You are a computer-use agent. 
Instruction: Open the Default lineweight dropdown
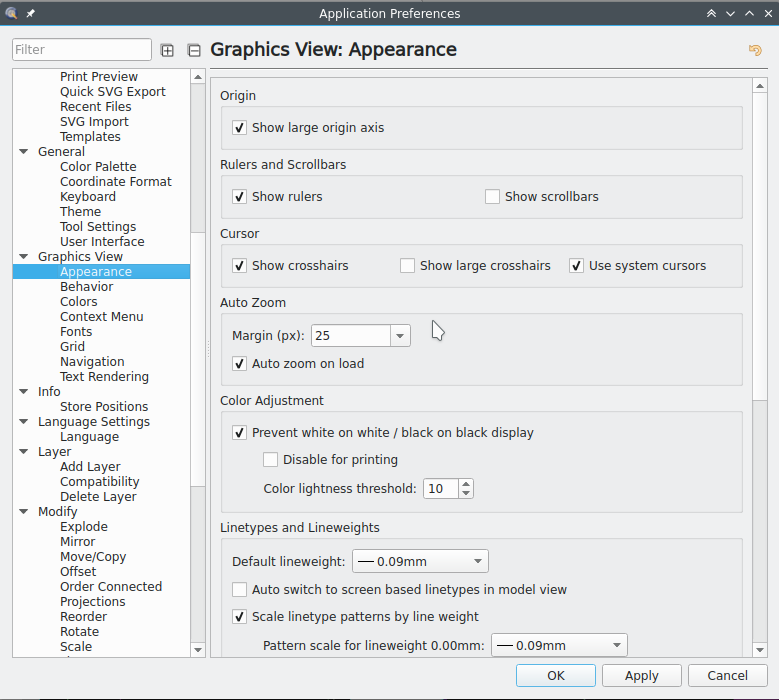point(478,562)
